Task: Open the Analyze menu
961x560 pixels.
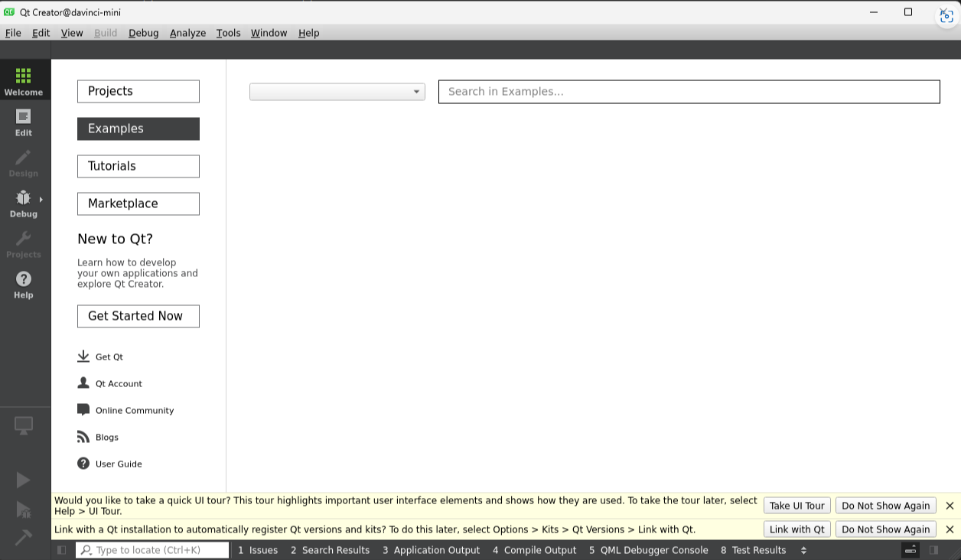Action: coord(187,33)
